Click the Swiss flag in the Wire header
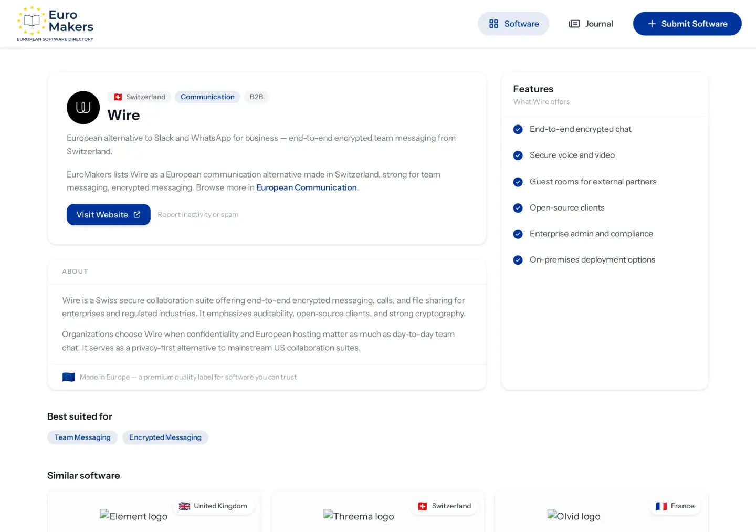Screen dimensions: 756x532 (x=118, y=97)
